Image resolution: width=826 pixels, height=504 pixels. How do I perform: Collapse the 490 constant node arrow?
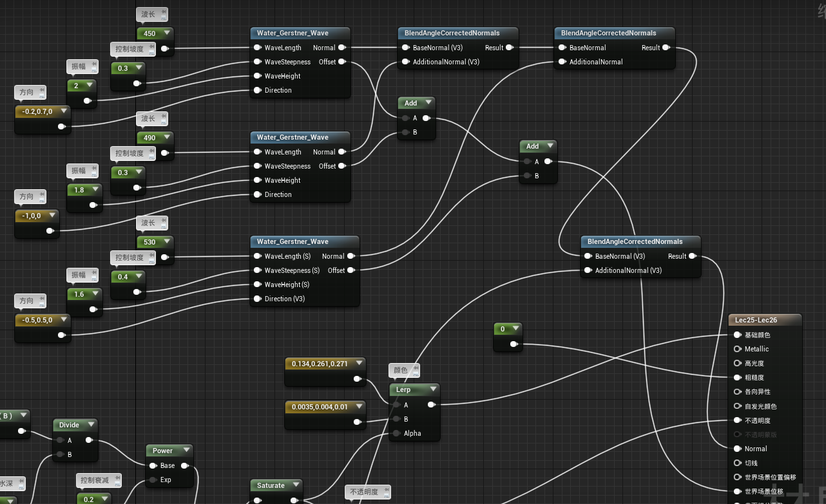point(167,137)
